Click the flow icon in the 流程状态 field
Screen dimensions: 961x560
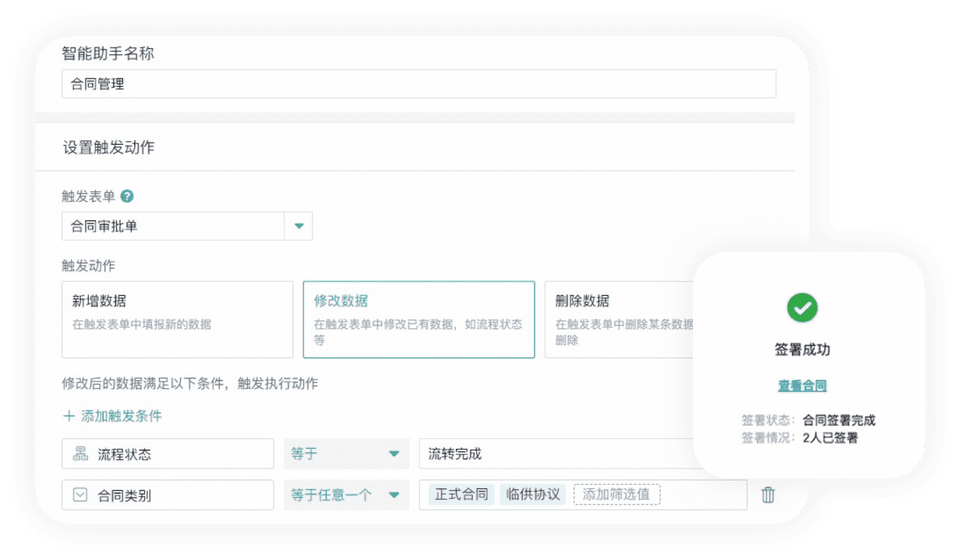point(80,454)
